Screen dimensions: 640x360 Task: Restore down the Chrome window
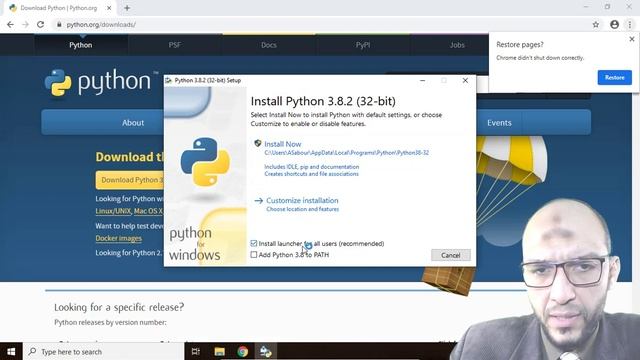pos(607,7)
